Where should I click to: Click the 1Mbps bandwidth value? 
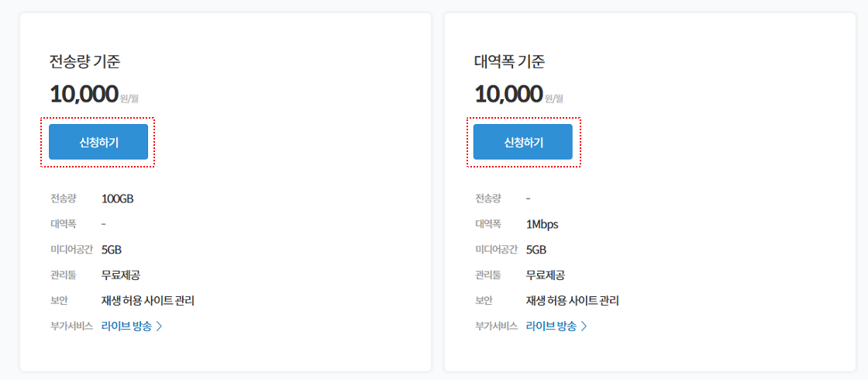coord(542,224)
